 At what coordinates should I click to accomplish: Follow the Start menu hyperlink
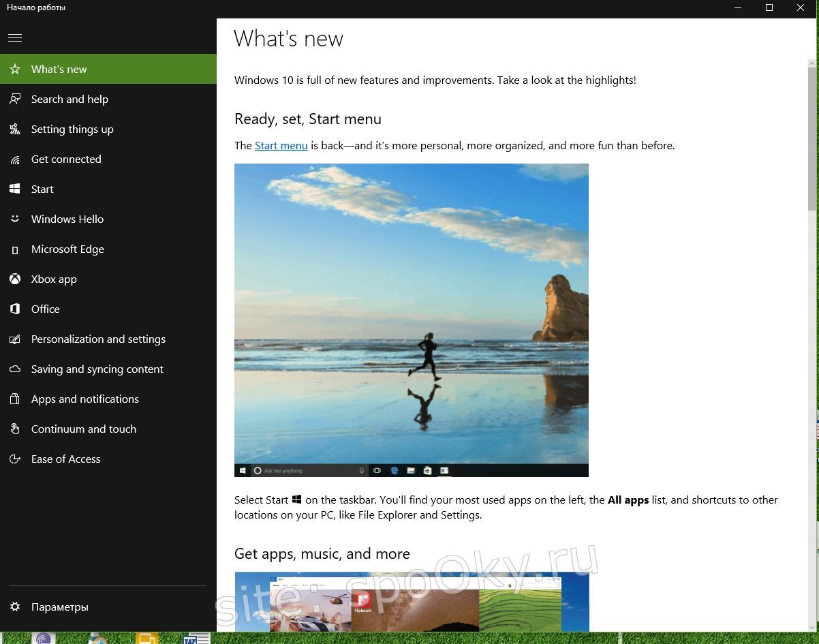(x=281, y=145)
